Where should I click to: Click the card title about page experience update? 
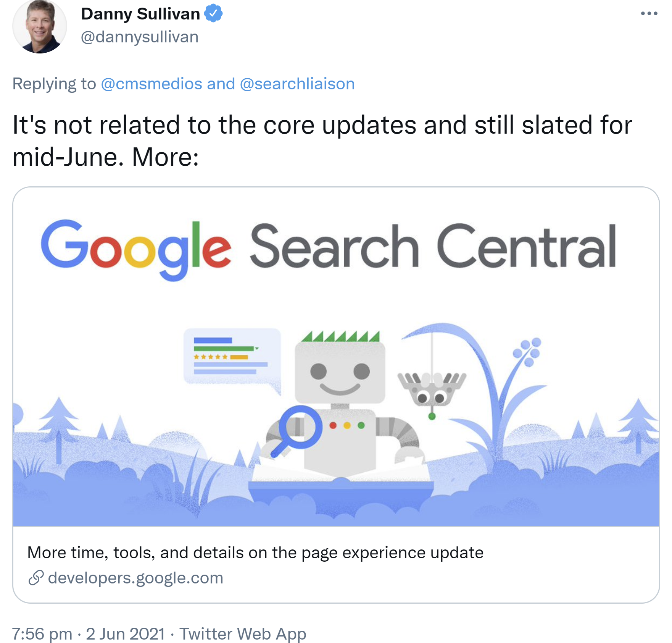pos(255,552)
